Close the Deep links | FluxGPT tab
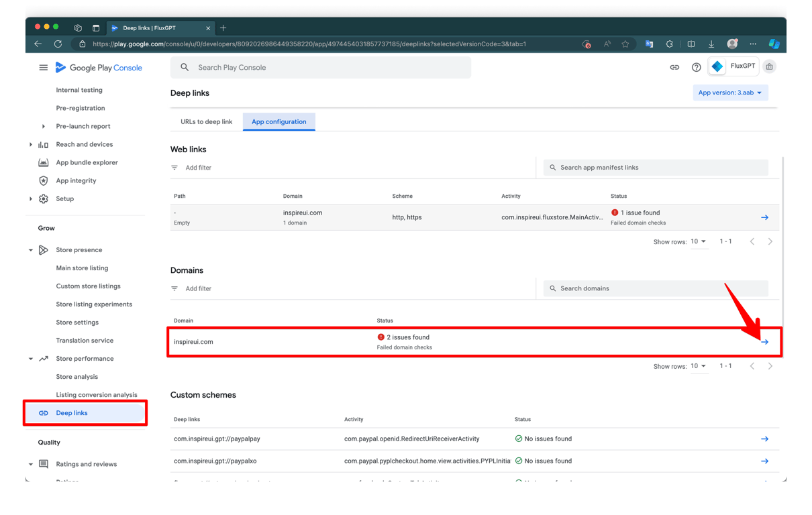The height and width of the screenshot is (515, 812). pyautogui.click(x=208, y=28)
